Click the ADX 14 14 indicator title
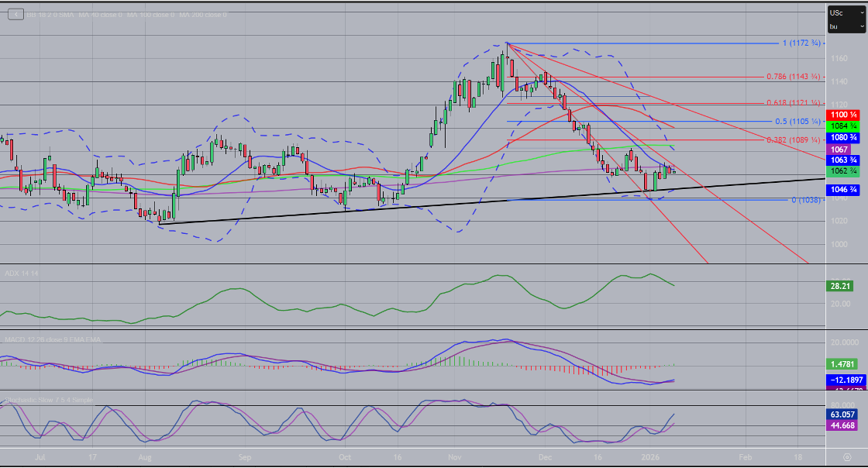This screenshot has height=468, width=868. click(22, 274)
